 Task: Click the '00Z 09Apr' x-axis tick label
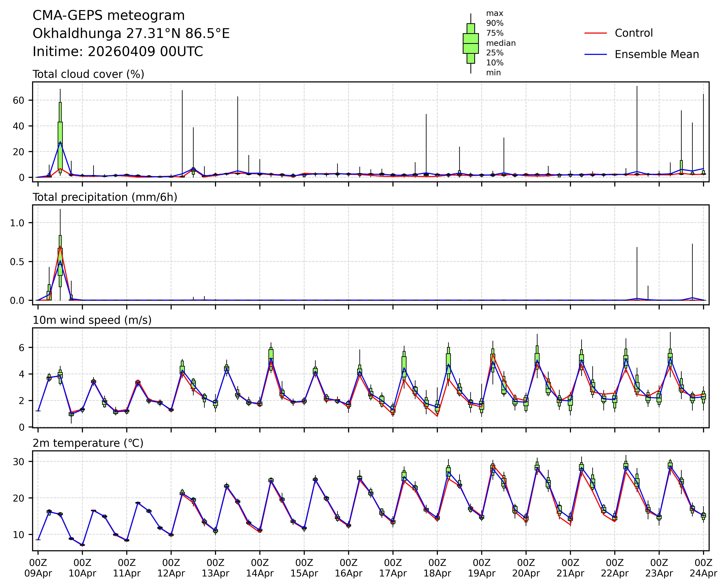38,568
